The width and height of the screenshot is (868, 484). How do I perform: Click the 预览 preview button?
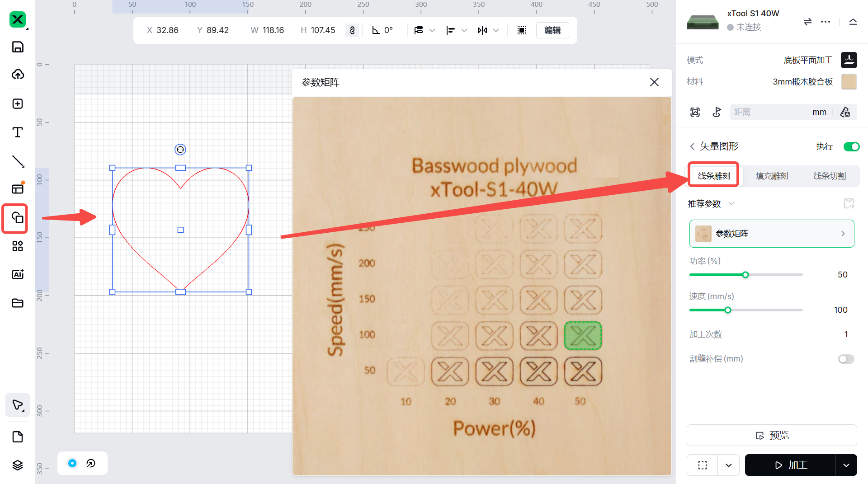[772, 435]
